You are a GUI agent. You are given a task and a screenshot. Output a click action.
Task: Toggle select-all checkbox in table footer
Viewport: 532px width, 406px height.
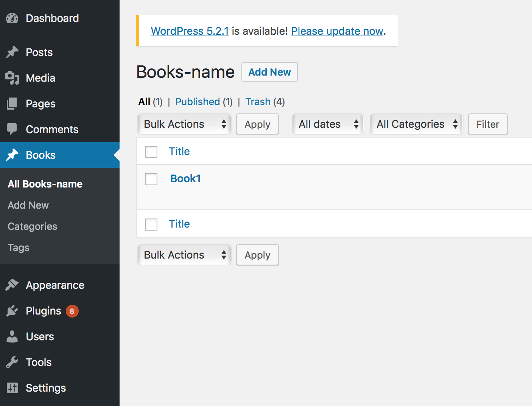[x=151, y=224]
